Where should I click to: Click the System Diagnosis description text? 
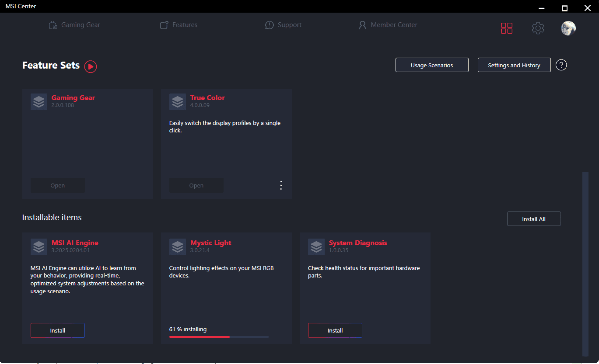tap(364, 272)
